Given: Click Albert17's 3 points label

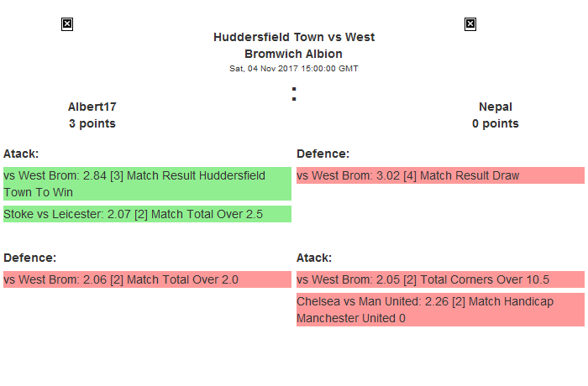Looking at the screenshot, I should click(92, 123).
